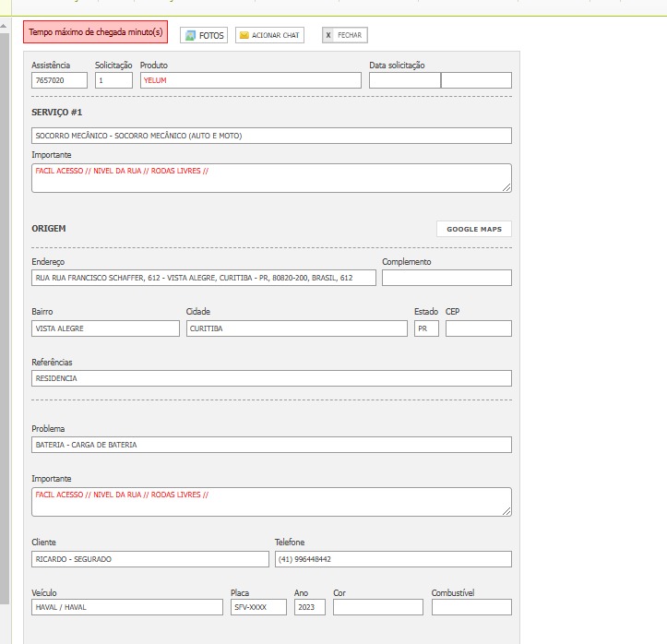
Task: Open Google Maps for the origin address
Action: [x=473, y=229]
